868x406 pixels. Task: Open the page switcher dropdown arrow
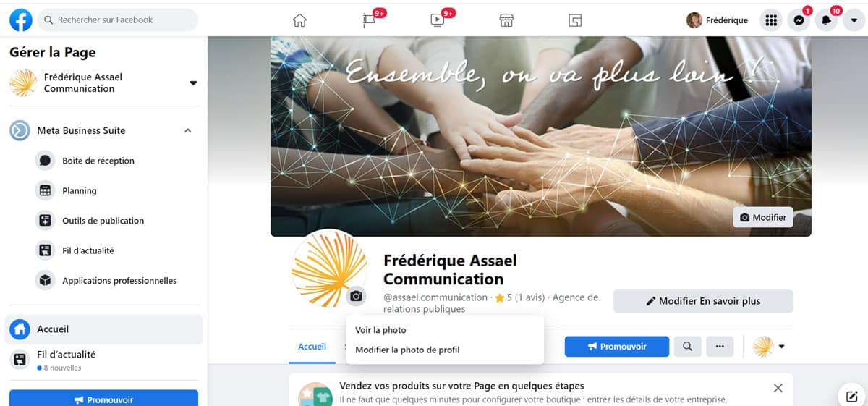tap(193, 83)
